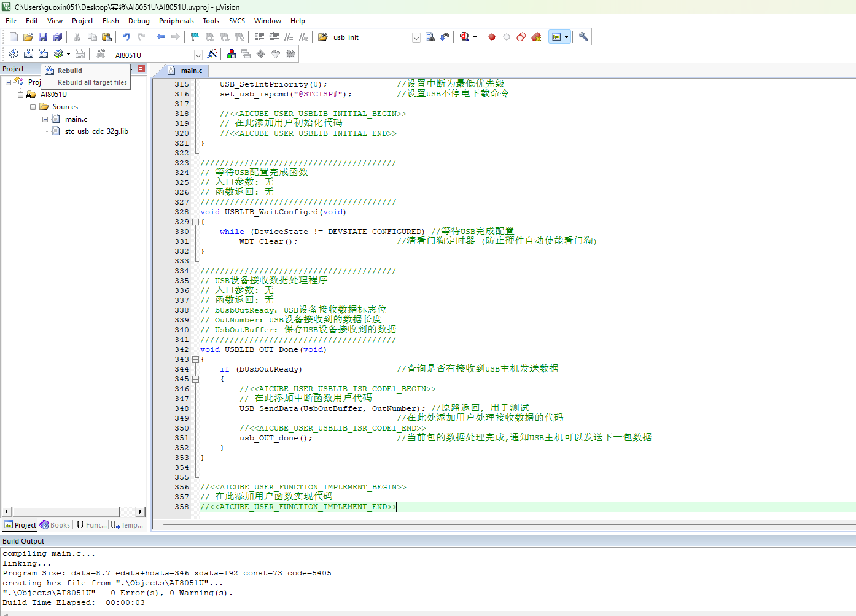Screen dimensions: 856x616
Task: Open the Peripherals menu
Action: pos(176,21)
